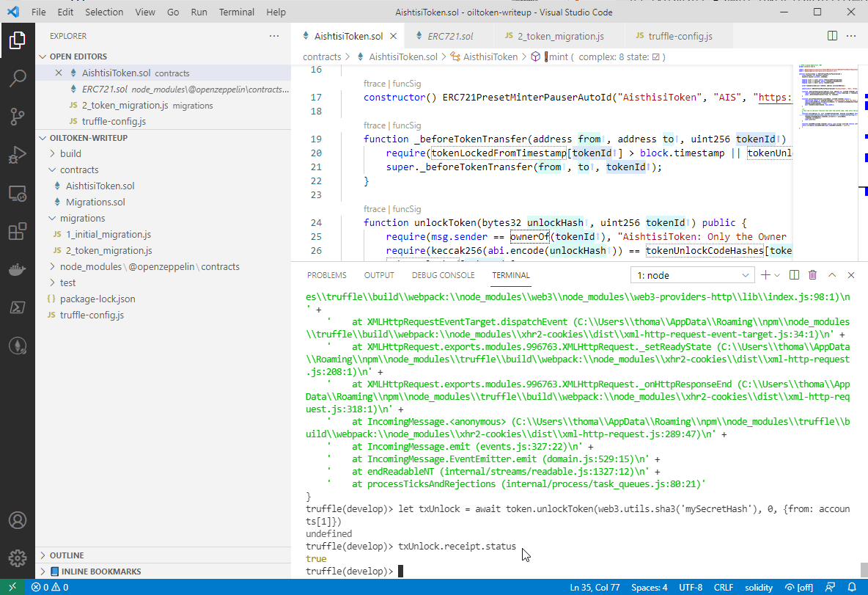Open Extensions view
The image size is (868, 595).
(17, 231)
